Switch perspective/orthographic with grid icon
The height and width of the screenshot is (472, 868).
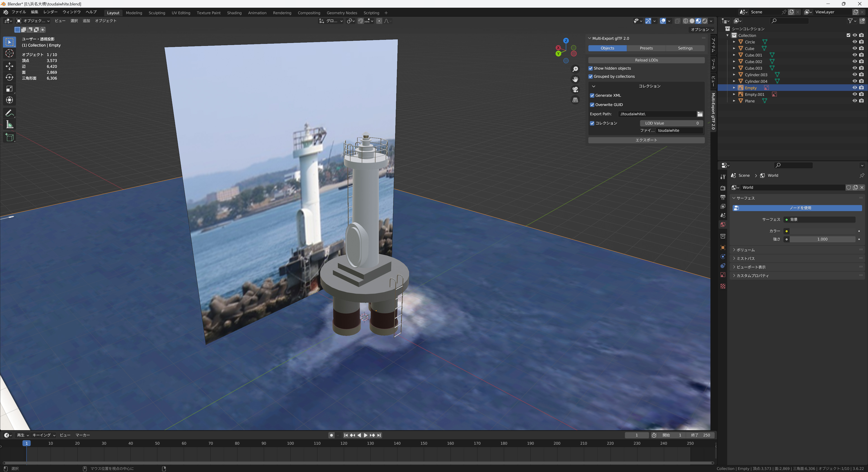[x=575, y=100]
